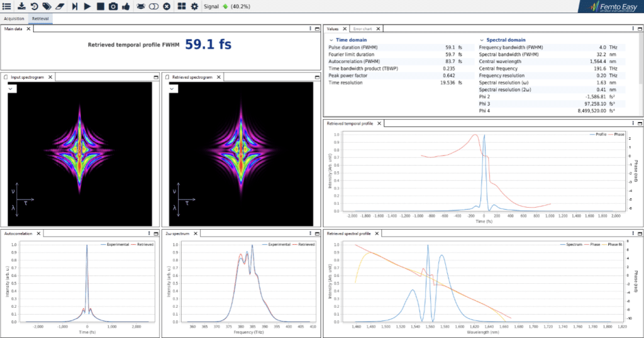Open settings gear icon
The width and height of the screenshot is (644, 338).
(x=194, y=6)
